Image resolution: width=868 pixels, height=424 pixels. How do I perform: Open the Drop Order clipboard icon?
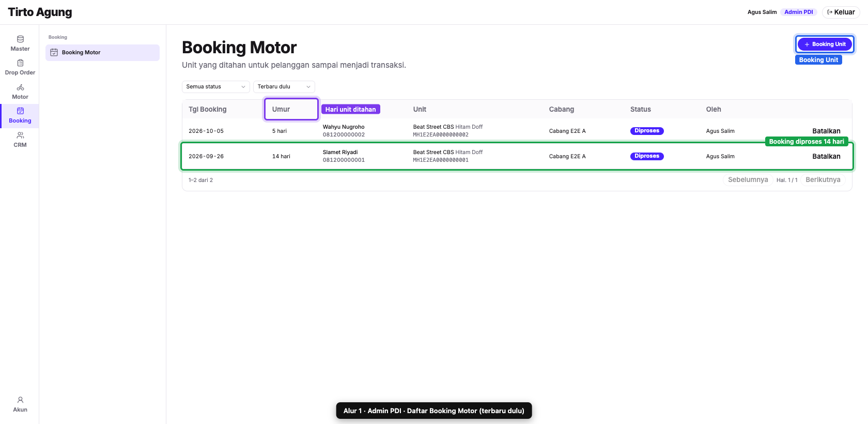20,63
